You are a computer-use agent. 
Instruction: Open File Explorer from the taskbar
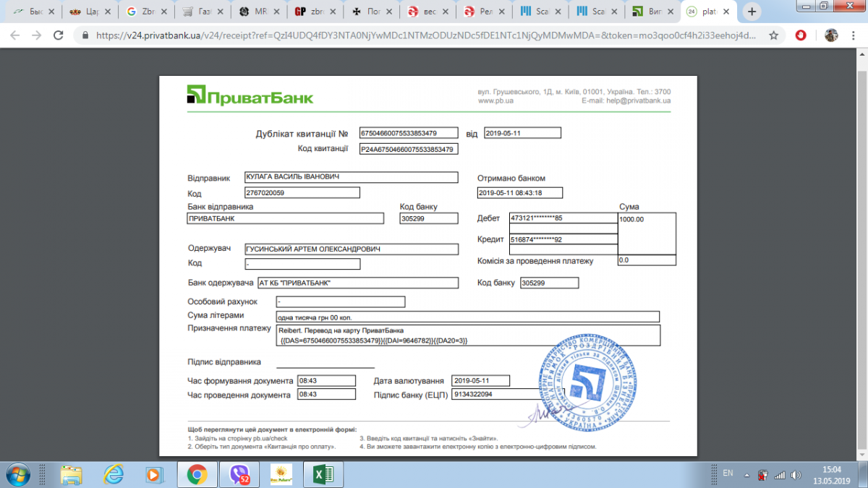(x=71, y=474)
